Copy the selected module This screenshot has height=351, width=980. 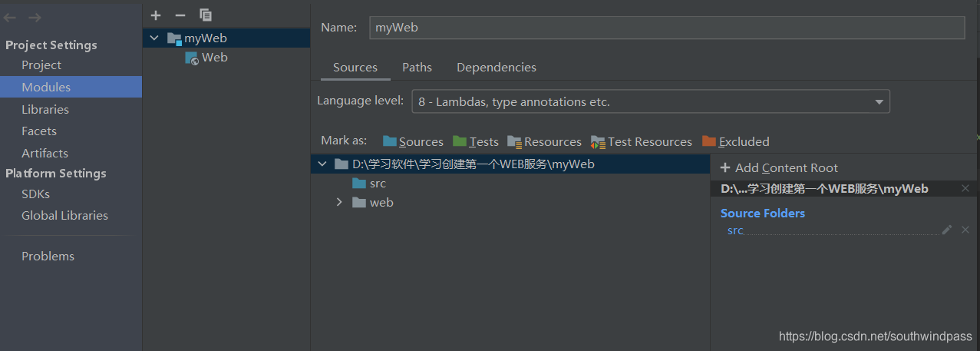[206, 15]
